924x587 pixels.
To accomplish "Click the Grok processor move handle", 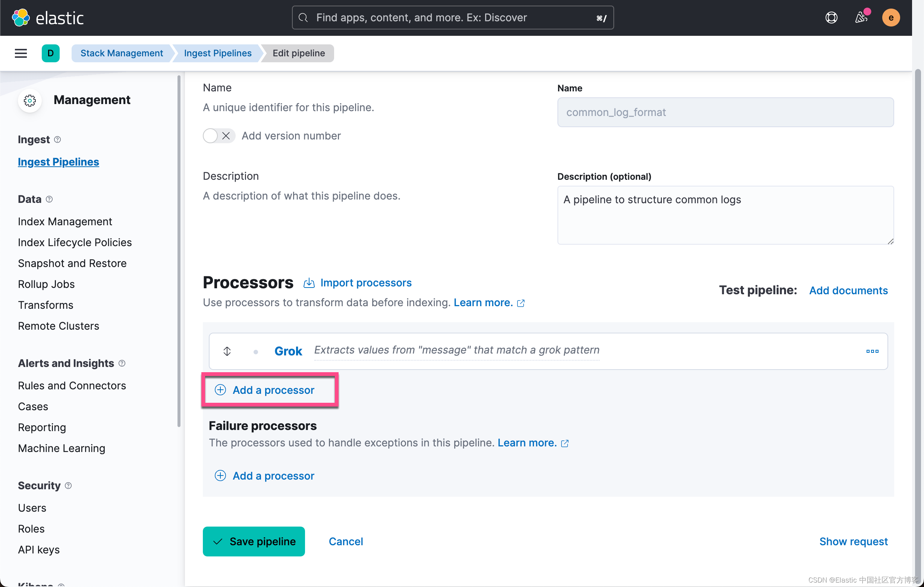I will (x=227, y=351).
